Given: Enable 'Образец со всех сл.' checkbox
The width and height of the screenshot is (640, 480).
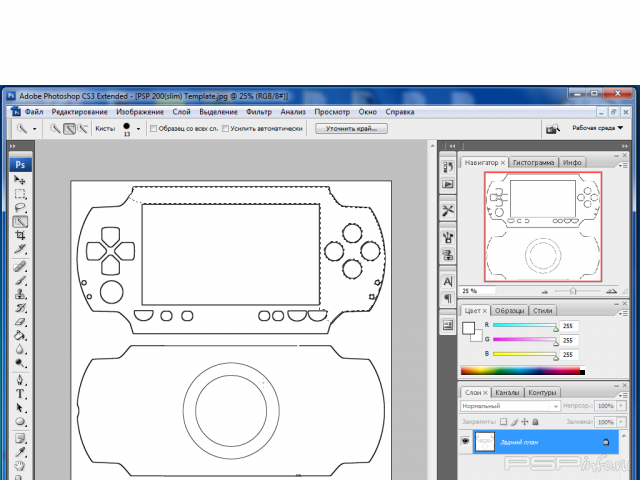Looking at the screenshot, I should tap(153, 129).
